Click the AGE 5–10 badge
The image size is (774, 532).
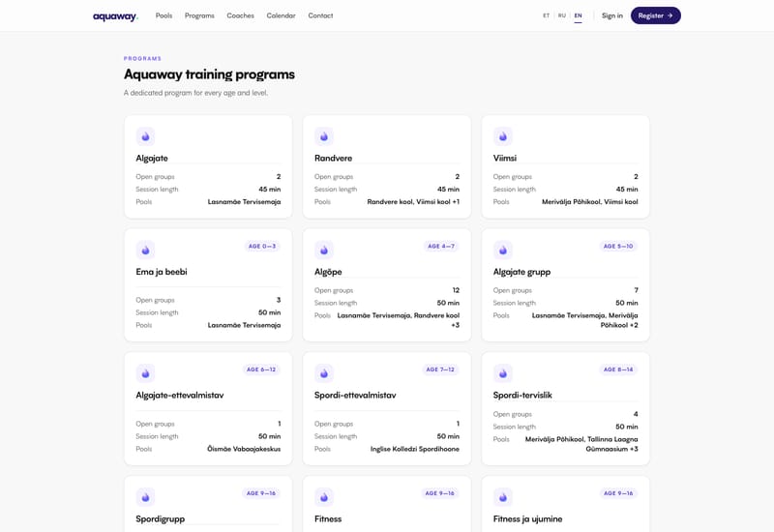click(618, 247)
